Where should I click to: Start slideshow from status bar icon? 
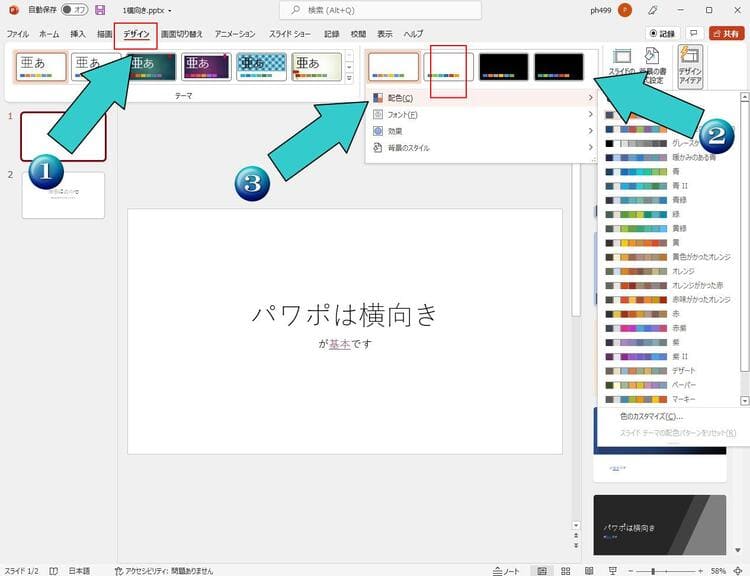[x=612, y=571]
